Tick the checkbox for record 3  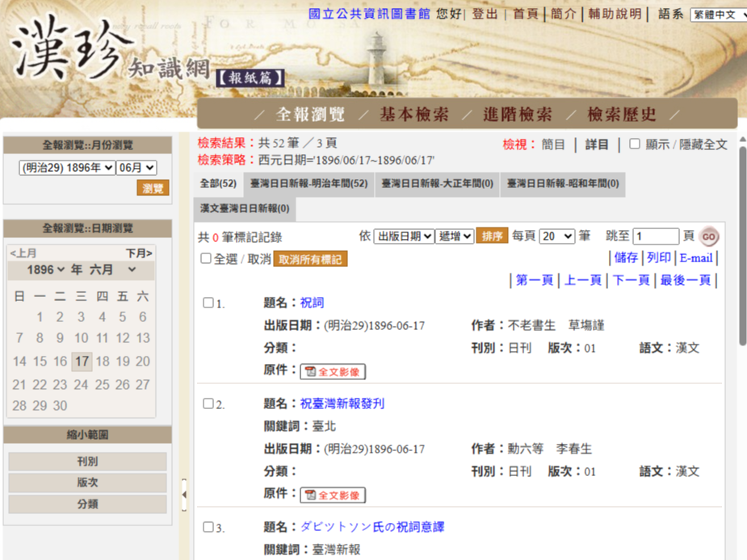(x=208, y=527)
